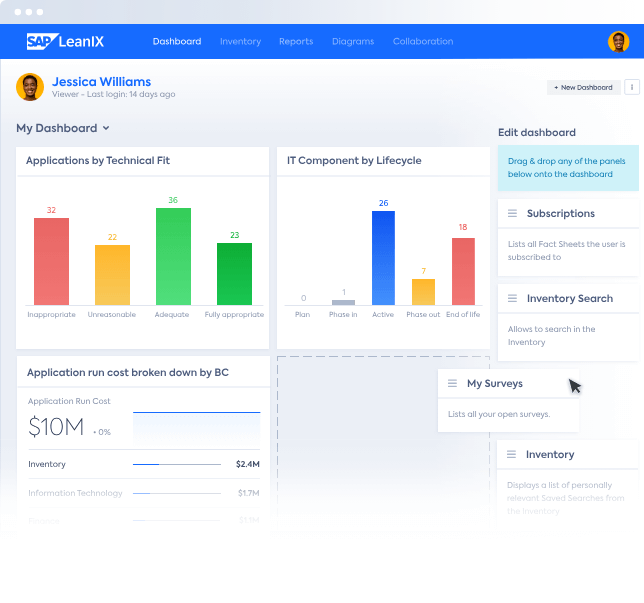This screenshot has width=644, height=603.
Task: Click Jessica Williams' profile picture
Action: [30, 87]
